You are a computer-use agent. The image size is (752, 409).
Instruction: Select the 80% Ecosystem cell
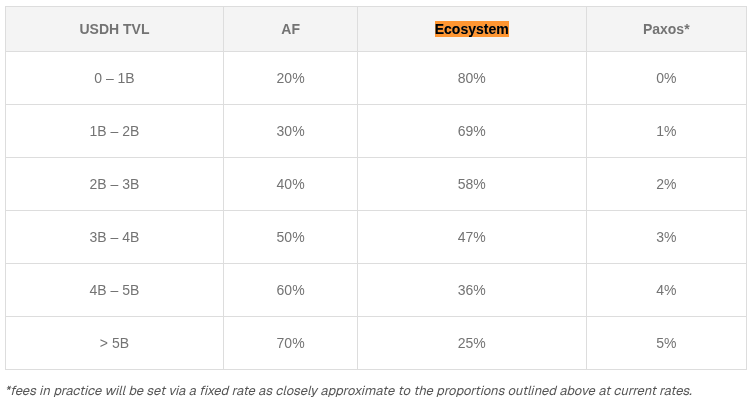[471, 78]
